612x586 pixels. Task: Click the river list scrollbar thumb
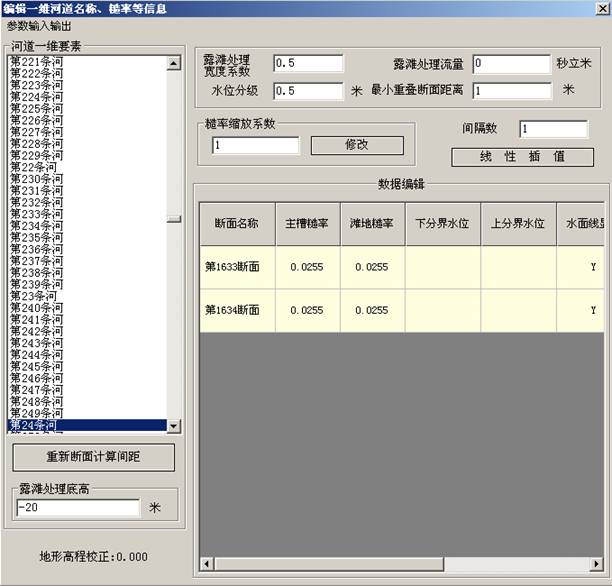pyautogui.click(x=174, y=220)
